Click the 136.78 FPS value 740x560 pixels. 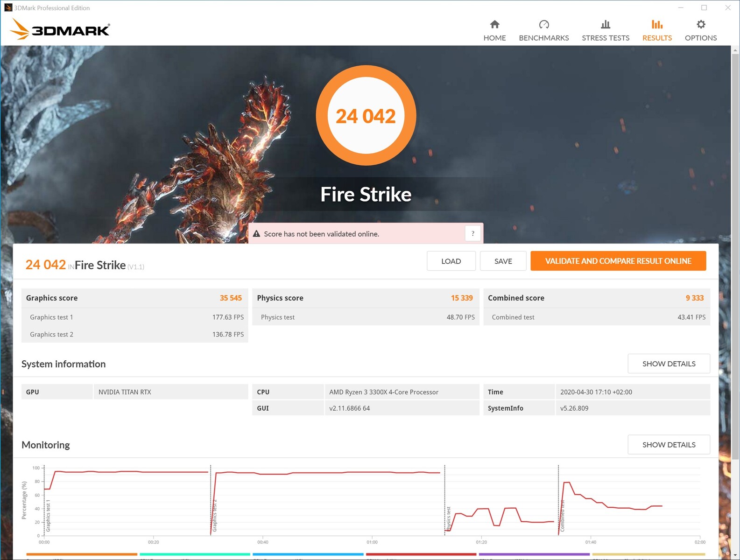(x=228, y=335)
